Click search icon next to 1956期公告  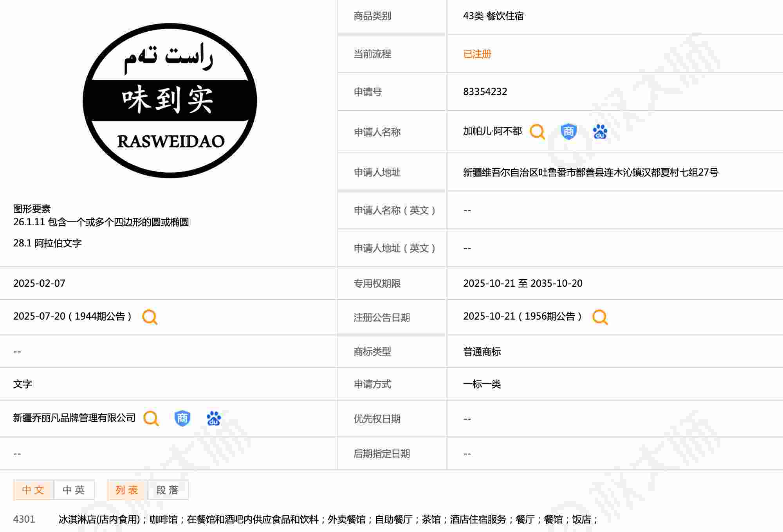(x=600, y=317)
